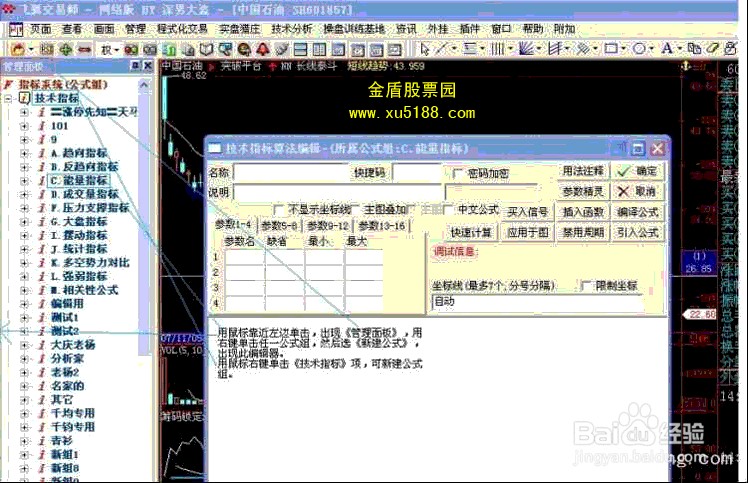Click the 取消 cancel button
Viewport: 748px width, 483px height.
[638, 192]
